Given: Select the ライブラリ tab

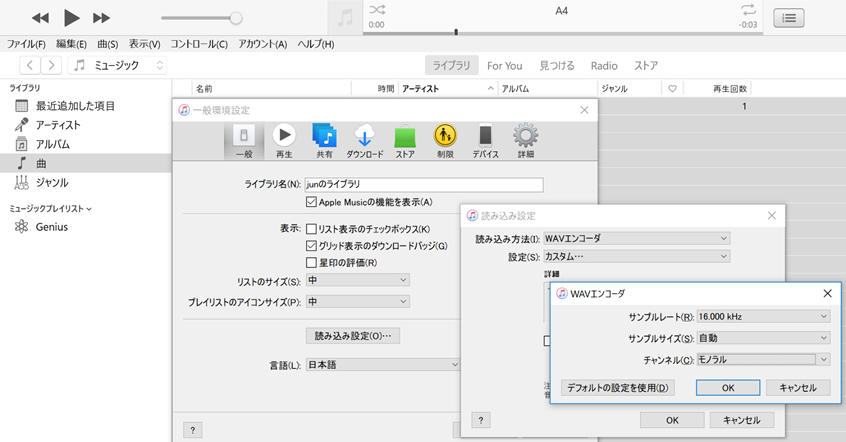Looking at the screenshot, I should (x=451, y=65).
